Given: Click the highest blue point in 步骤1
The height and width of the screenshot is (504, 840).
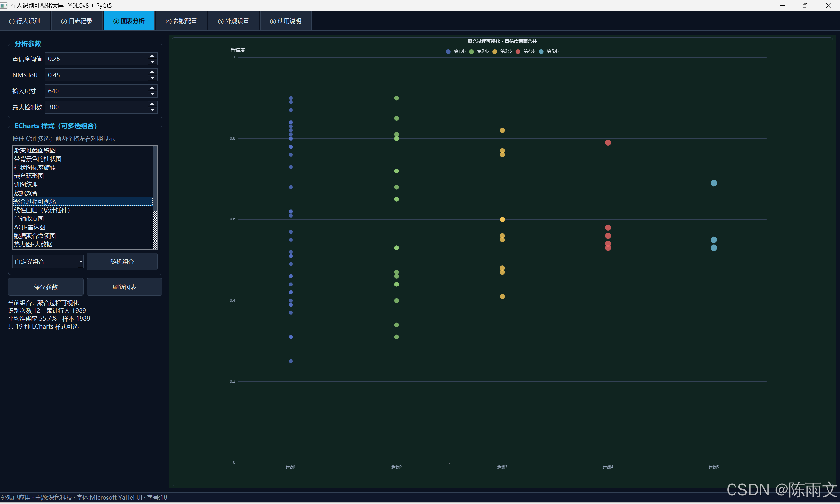Looking at the screenshot, I should coord(291,98).
